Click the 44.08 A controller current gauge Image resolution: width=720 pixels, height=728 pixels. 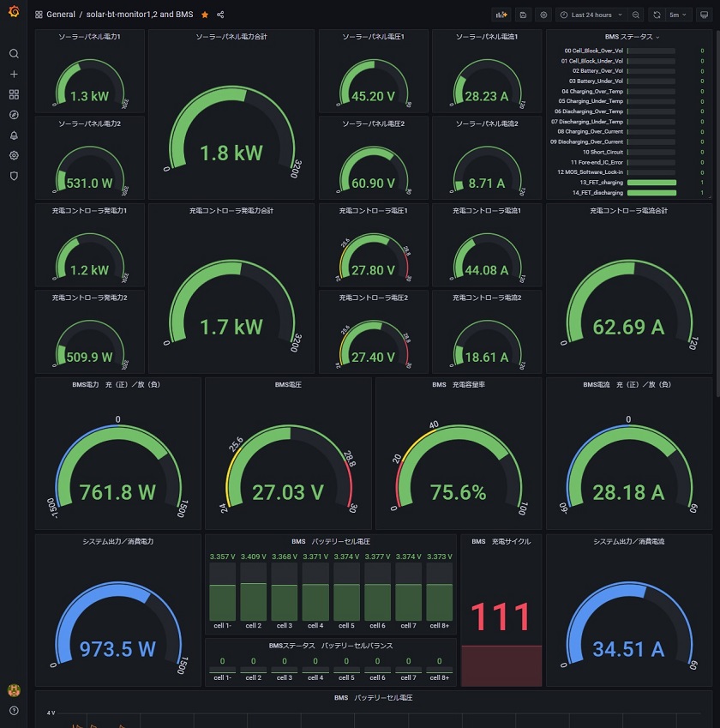(487, 256)
